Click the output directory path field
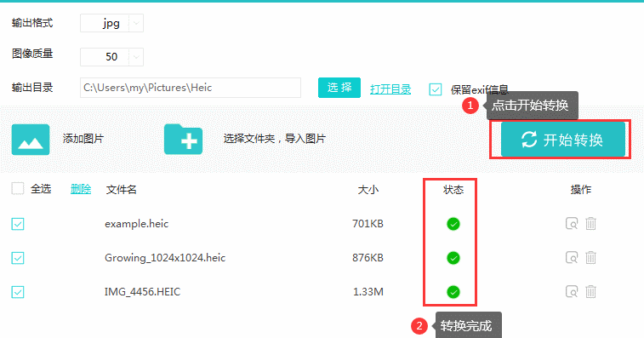644x338 pixels. click(x=191, y=88)
